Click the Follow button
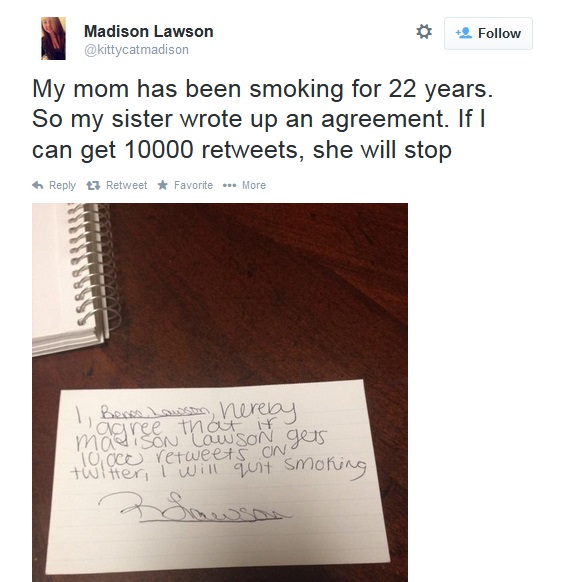Viewport: 569px width, 582px height. [x=488, y=33]
